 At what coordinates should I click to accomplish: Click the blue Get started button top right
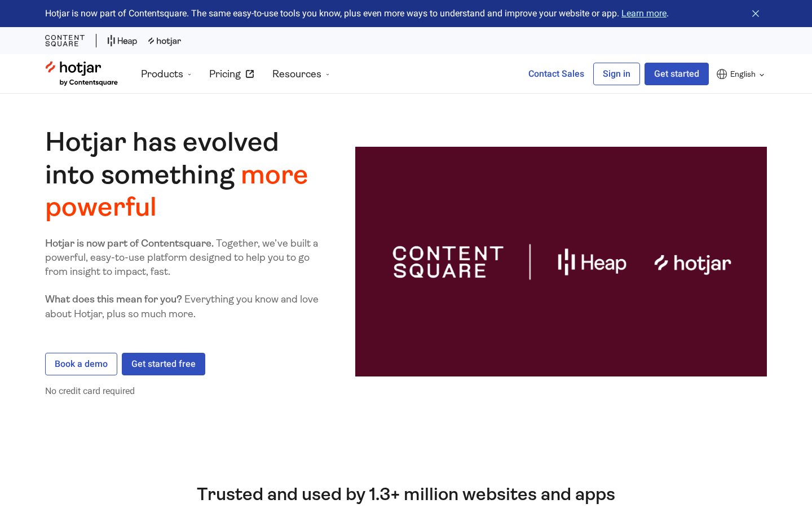pyautogui.click(x=676, y=74)
